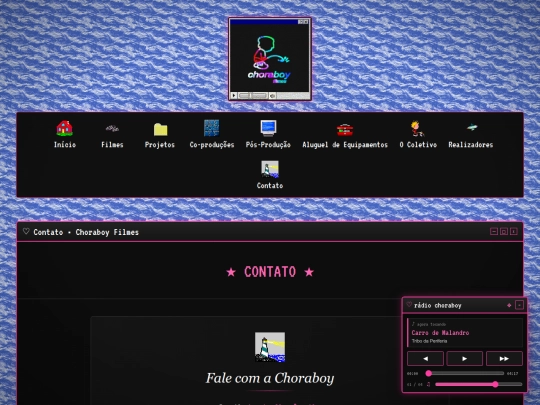Click the diamond icon in rádio choraboy header
The image size is (540, 405).
509,305
